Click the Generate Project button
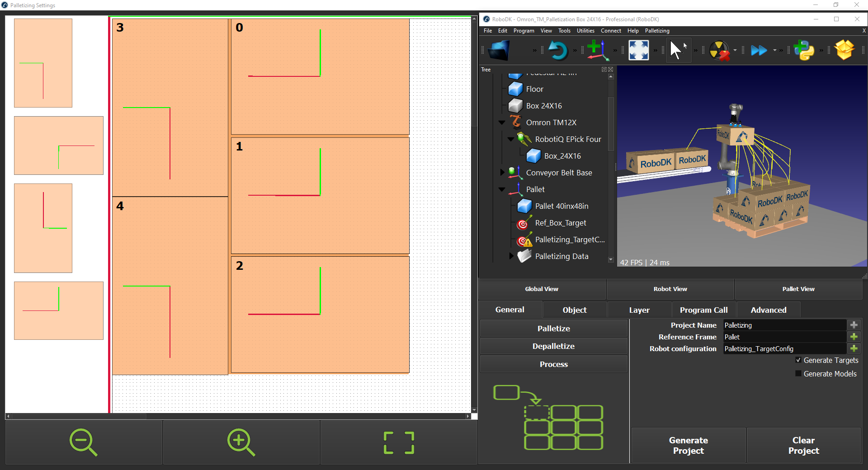Screen dimensions: 868x470 (x=688, y=445)
